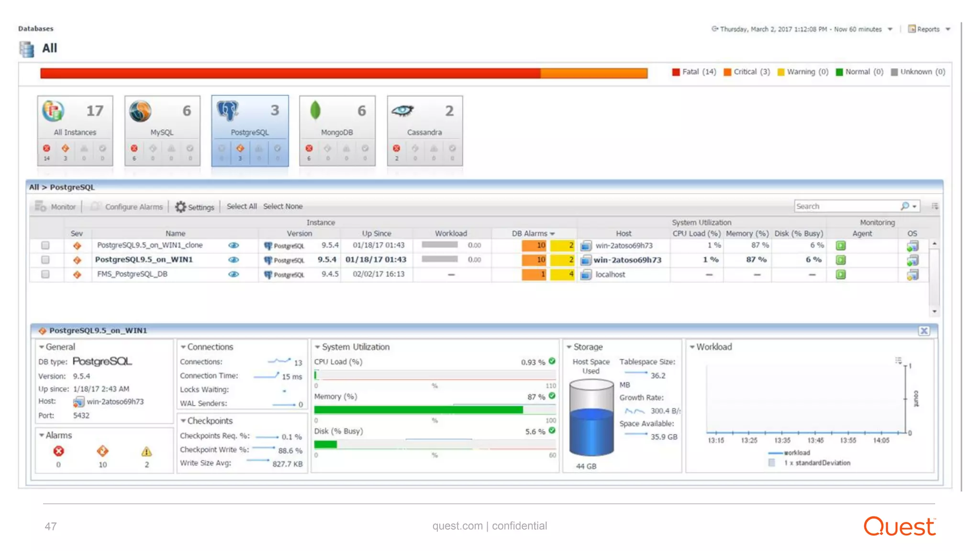Toggle eye icon for PostgreSQL9.5_on_WIN1
The width and height of the screenshot is (980, 551).
[234, 260]
